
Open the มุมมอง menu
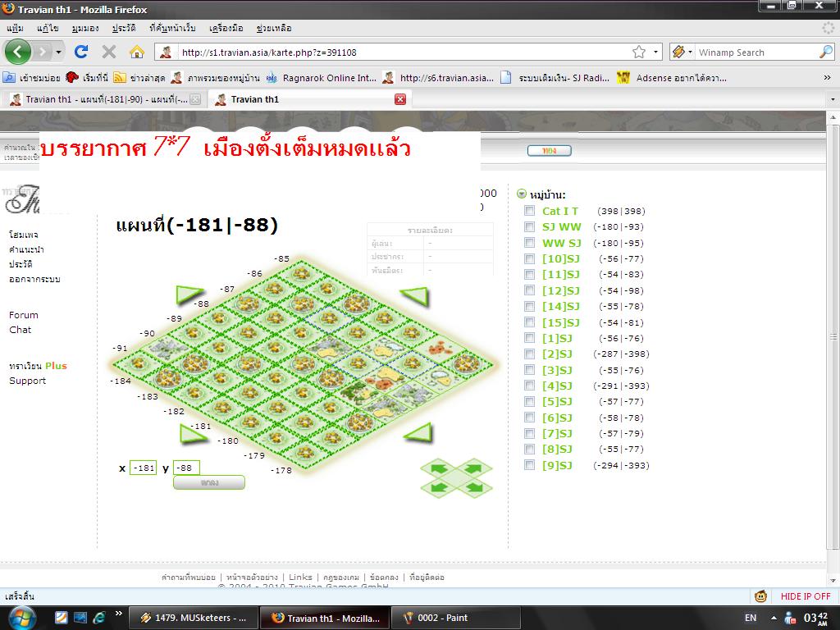(x=85, y=28)
